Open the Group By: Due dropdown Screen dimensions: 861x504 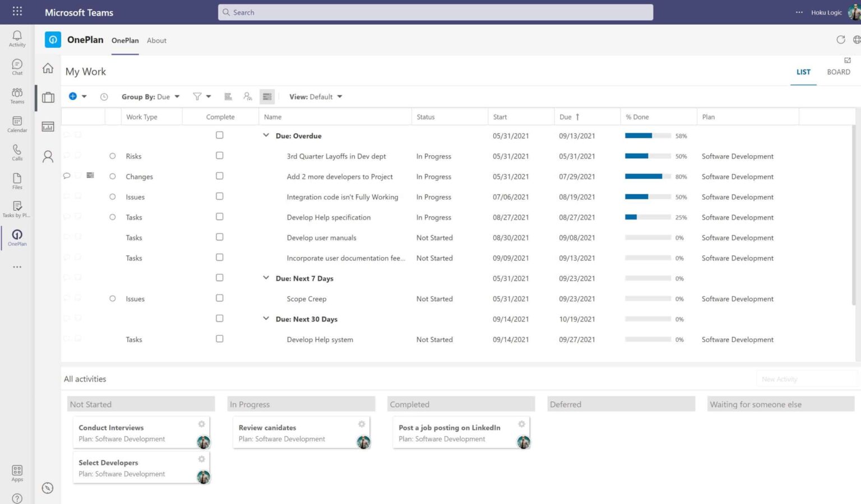[151, 97]
